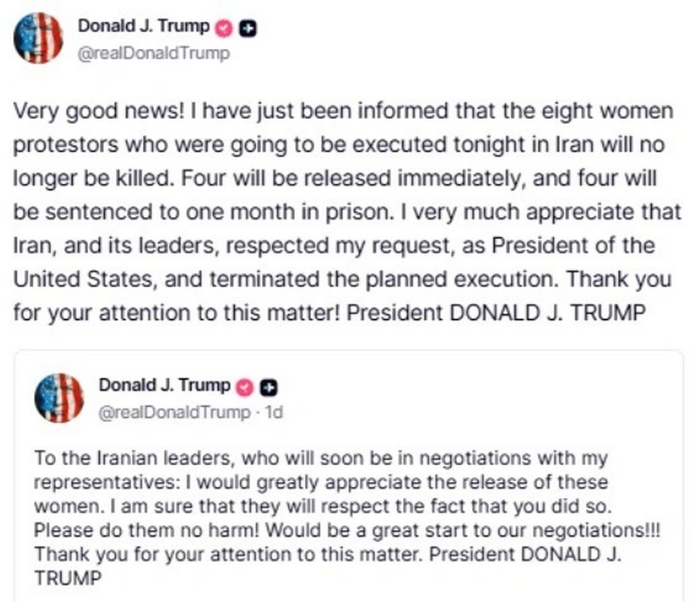The height and width of the screenshot is (602, 700).
Task: Click the top post's "Donald J. Trump" display name
Action: click(x=144, y=27)
